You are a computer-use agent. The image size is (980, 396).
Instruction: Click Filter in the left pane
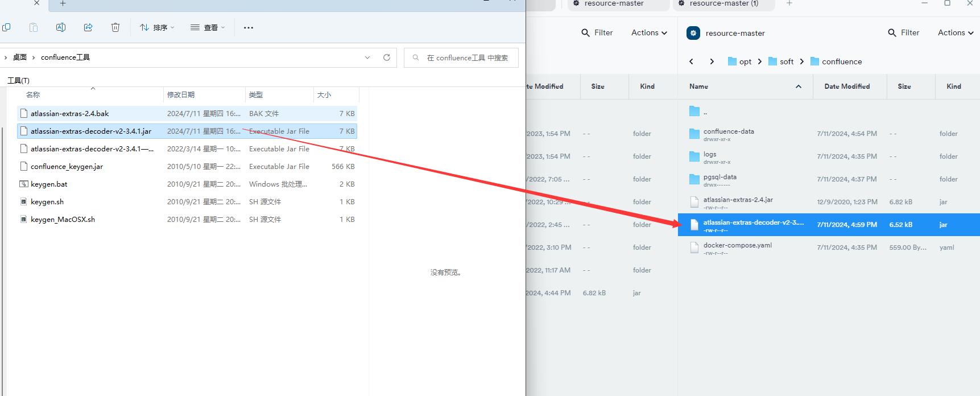tap(597, 33)
